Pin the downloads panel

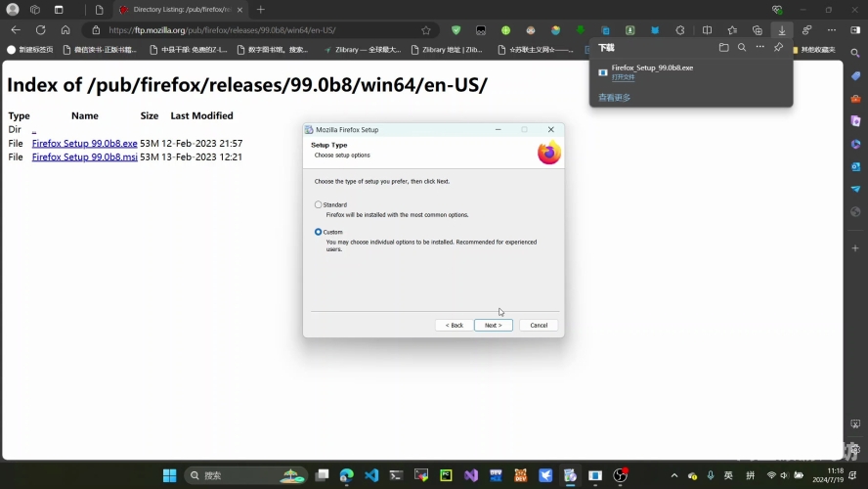tap(778, 48)
